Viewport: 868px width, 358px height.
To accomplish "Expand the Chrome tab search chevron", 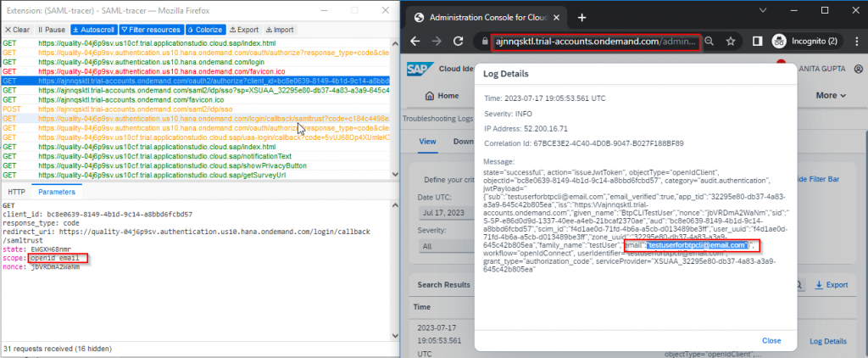I will pos(762,10).
